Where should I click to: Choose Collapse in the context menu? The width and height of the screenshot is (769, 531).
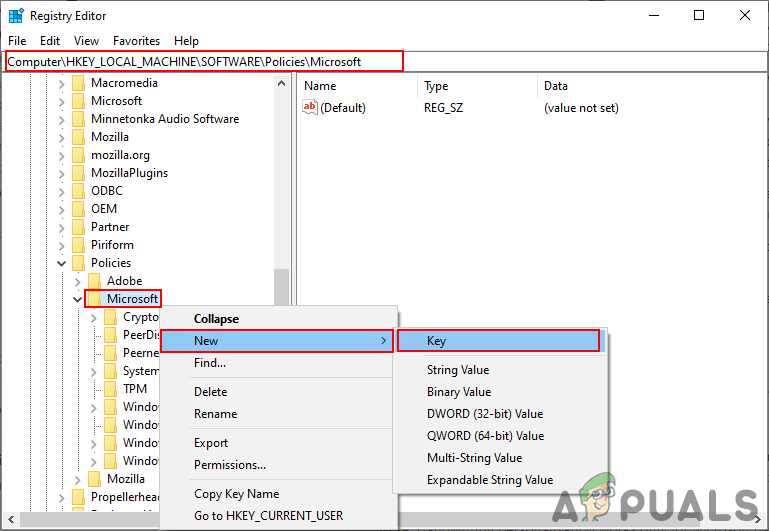278,319
